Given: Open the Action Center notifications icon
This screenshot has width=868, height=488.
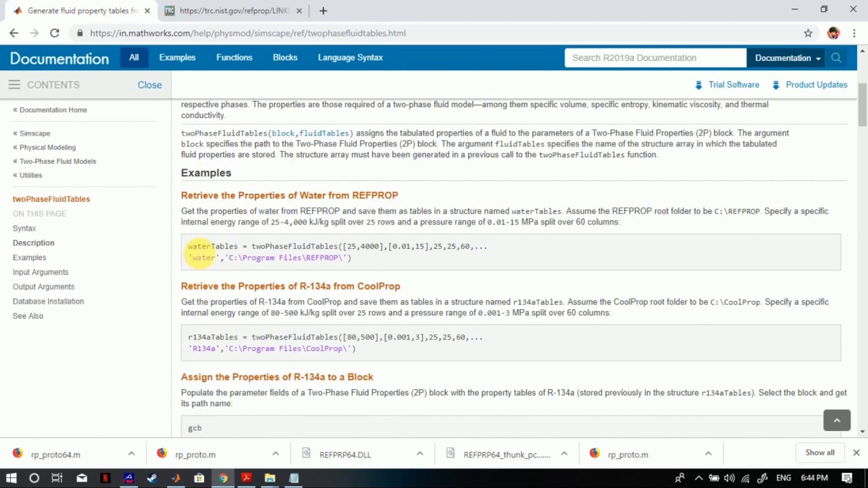Looking at the screenshot, I should [x=847, y=478].
